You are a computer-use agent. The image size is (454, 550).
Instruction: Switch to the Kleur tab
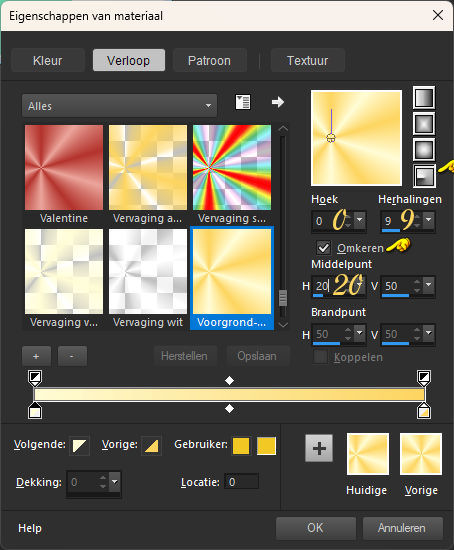click(x=48, y=61)
